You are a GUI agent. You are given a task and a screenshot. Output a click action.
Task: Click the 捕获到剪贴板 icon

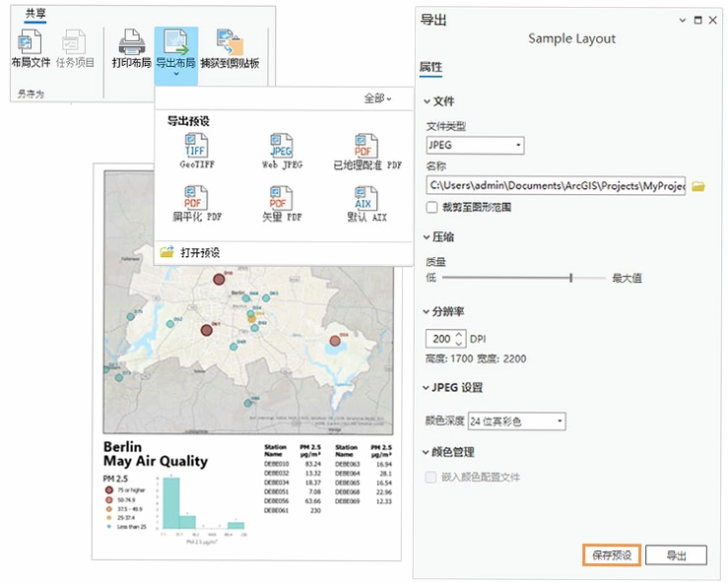pos(230,41)
